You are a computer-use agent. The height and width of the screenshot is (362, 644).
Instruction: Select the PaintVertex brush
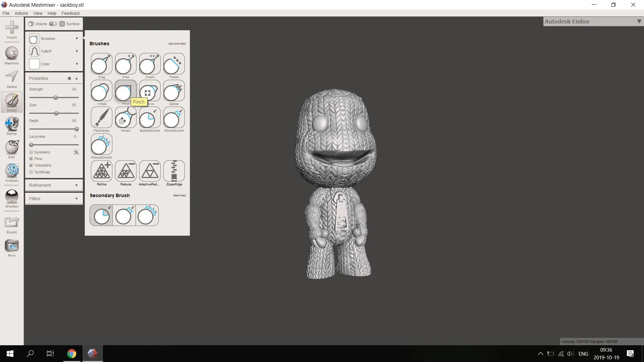[x=101, y=118]
